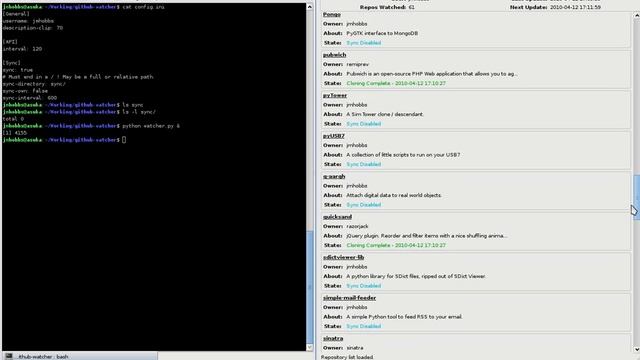
Task: Click owner 'jmhobbs' in the Pongo entry
Action: [357, 24]
